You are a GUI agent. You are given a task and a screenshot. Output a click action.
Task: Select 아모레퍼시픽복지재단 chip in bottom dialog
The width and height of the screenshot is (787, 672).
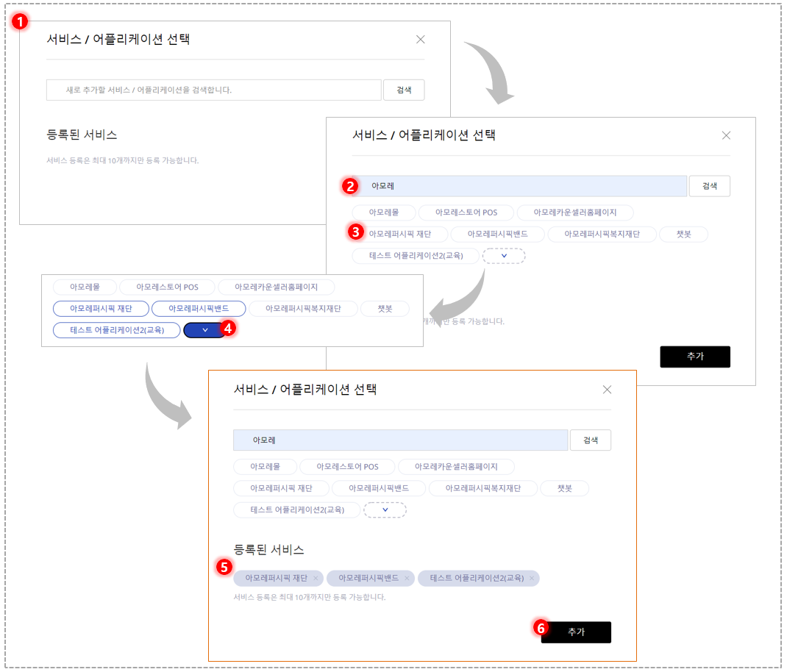tap(482, 489)
